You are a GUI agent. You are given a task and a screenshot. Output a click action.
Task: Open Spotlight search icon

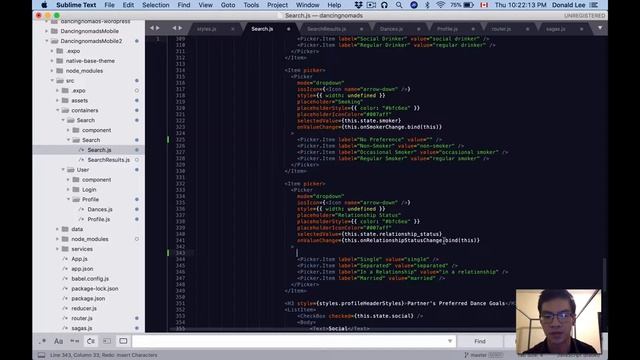tap(399, 5)
